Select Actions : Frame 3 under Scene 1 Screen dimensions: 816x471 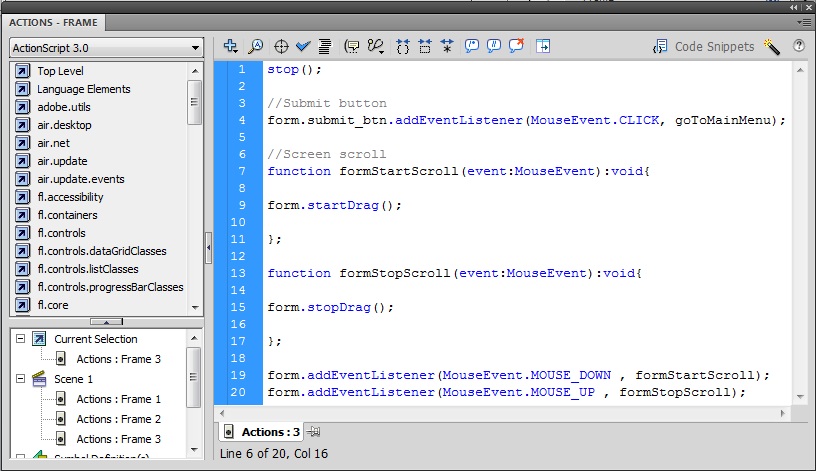point(119,439)
